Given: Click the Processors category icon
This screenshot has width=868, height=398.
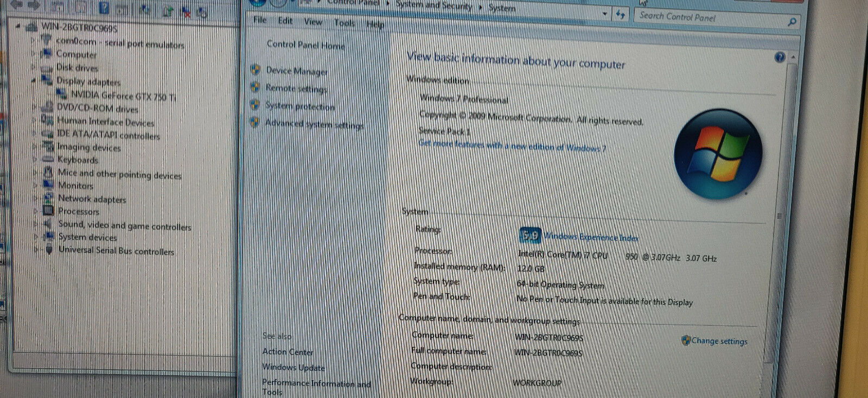Looking at the screenshot, I should point(48,210).
